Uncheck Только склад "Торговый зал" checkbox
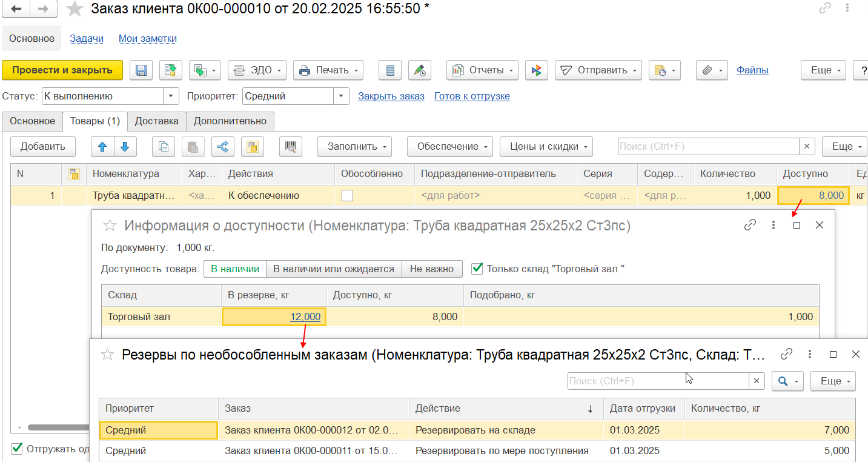868x462 pixels. pos(477,269)
